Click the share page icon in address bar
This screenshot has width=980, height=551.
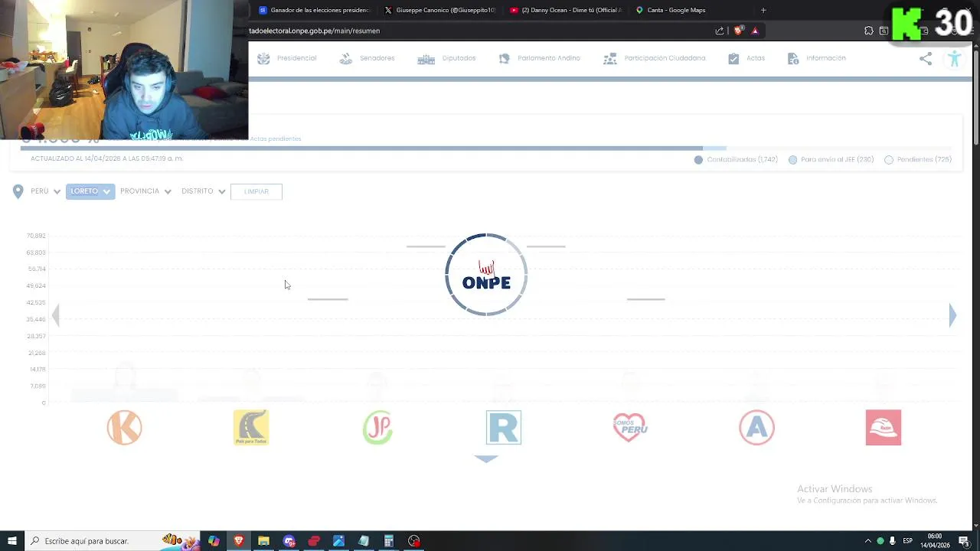720,31
